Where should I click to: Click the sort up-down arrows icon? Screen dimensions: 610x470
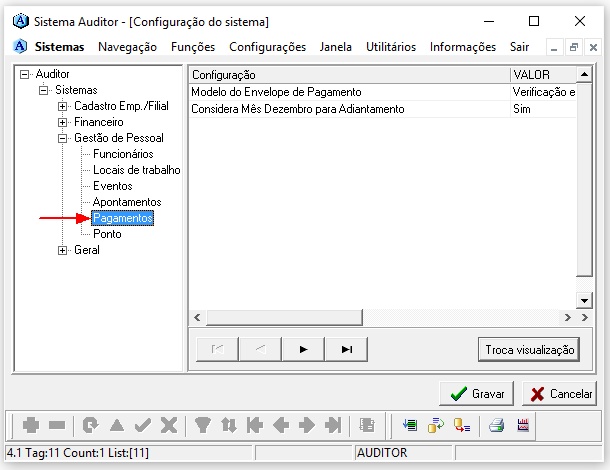click(x=229, y=425)
